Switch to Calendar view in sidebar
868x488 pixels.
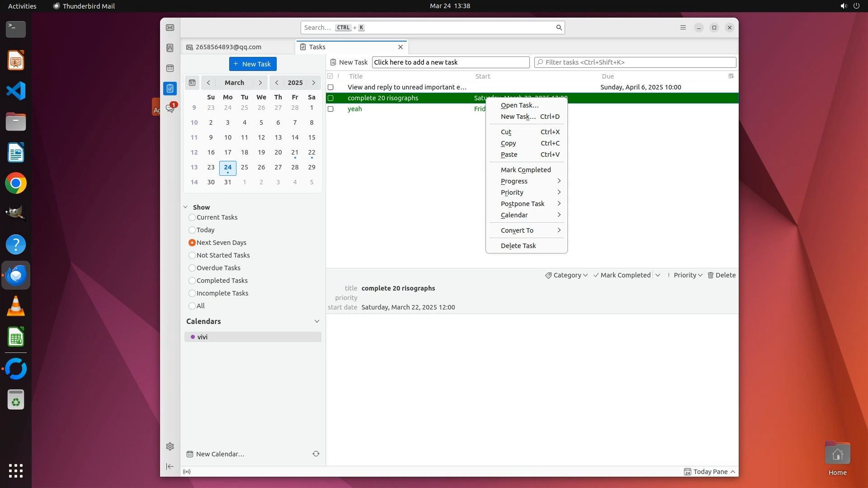(170, 68)
